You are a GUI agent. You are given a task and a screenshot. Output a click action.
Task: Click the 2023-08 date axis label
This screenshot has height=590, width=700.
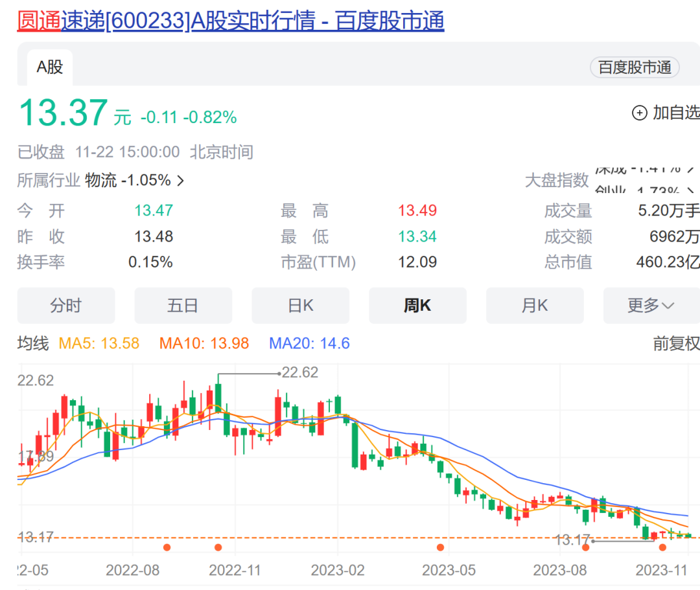pos(560,570)
